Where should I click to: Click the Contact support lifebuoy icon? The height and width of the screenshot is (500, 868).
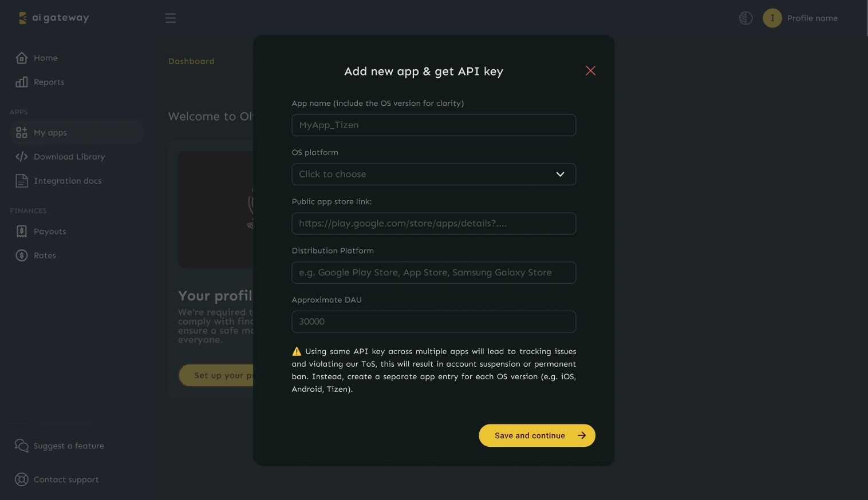coord(22,479)
